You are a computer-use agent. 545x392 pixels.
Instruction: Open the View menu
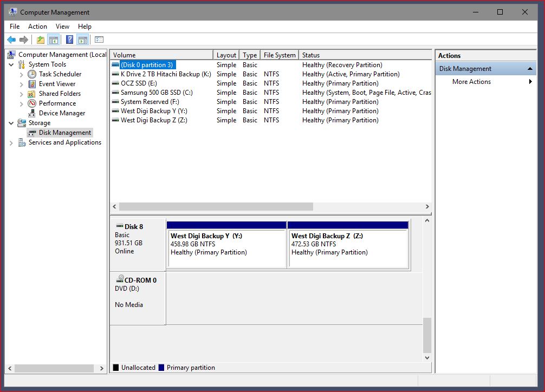point(62,27)
